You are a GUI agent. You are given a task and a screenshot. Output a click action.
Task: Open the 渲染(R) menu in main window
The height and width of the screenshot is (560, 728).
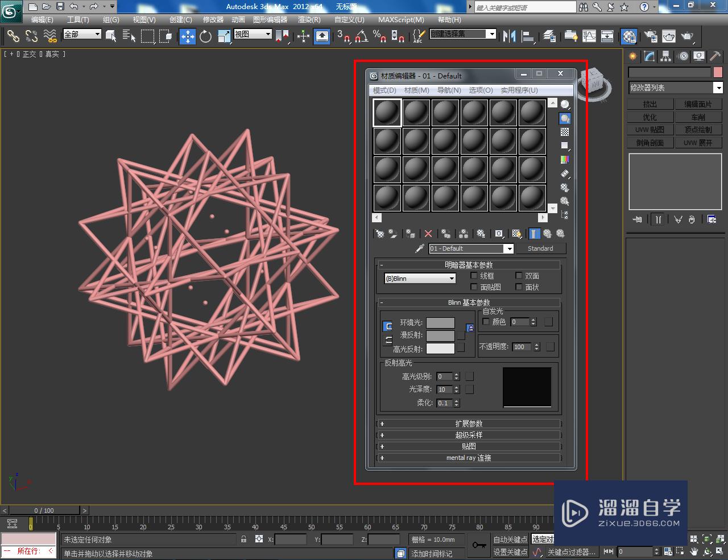(309, 19)
